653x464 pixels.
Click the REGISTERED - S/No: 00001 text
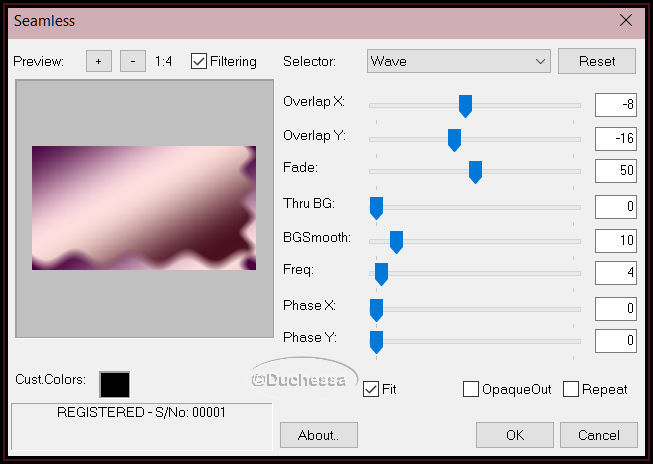[141, 412]
